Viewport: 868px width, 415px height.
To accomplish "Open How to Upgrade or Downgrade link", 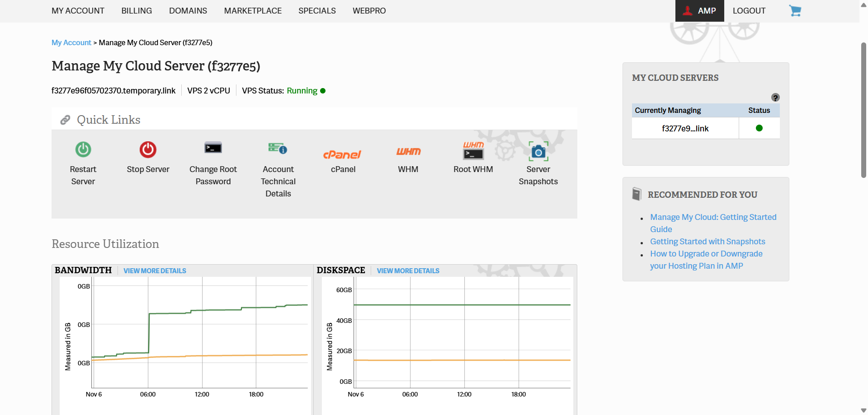I will click(x=706, y=260).
